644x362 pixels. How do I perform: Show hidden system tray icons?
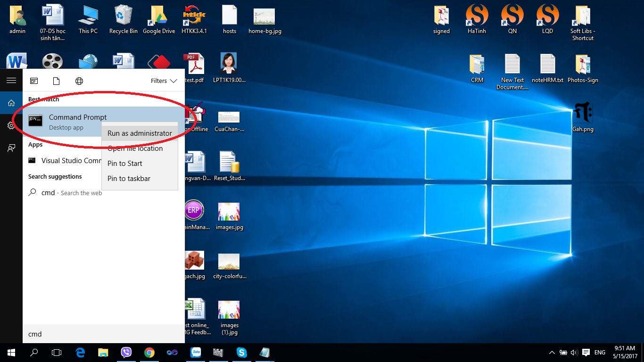[552, 353]
